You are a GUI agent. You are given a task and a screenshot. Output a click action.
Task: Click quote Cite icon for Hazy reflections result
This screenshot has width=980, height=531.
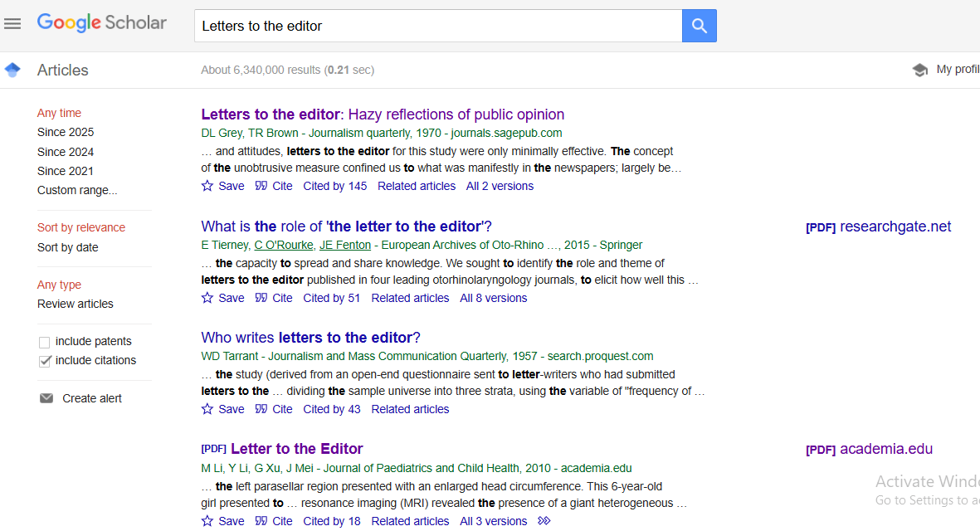261,186
